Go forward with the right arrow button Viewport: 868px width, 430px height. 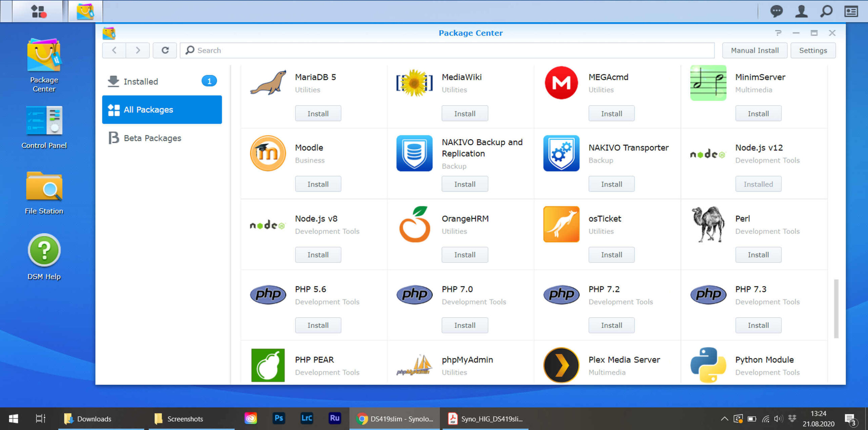(138, 50)
